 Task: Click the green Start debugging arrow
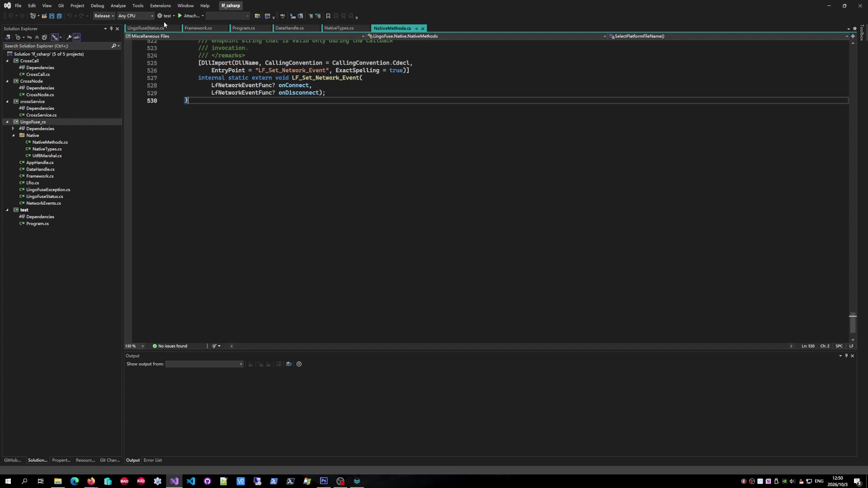point(180,16)
